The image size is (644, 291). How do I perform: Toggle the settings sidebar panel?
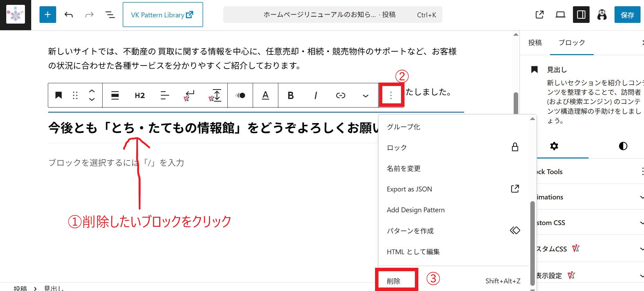coord(581,15)
